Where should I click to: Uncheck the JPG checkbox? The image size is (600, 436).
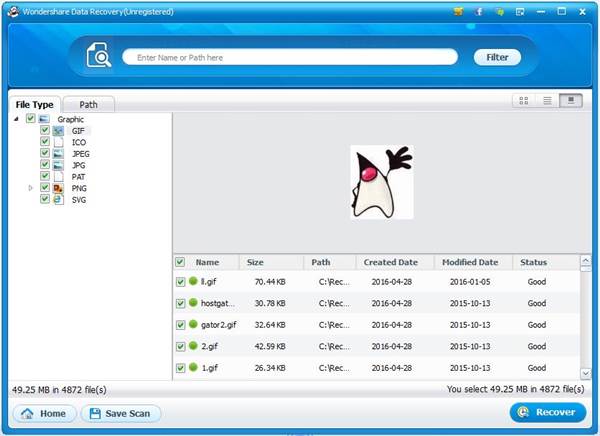pyautogui.click(x=45, y=165)
